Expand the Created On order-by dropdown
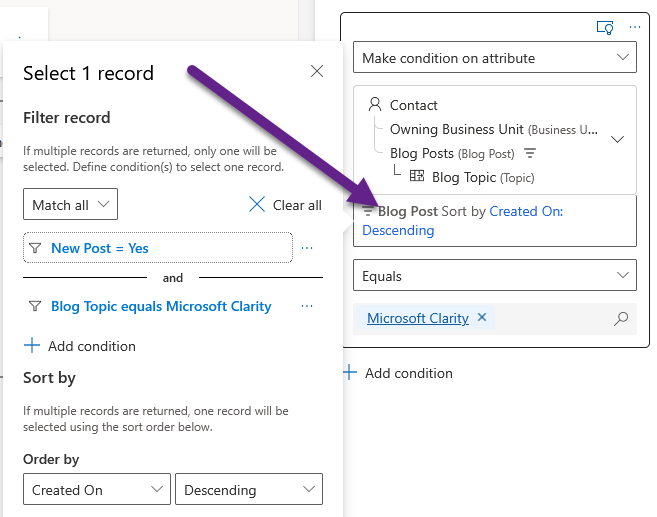Viewport: 657px width, 517px height. point(96,490)
